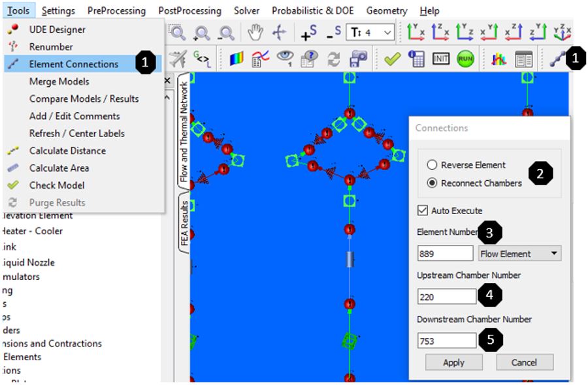
Task: Click the zoom in magnifier icon
Action: 202,33
